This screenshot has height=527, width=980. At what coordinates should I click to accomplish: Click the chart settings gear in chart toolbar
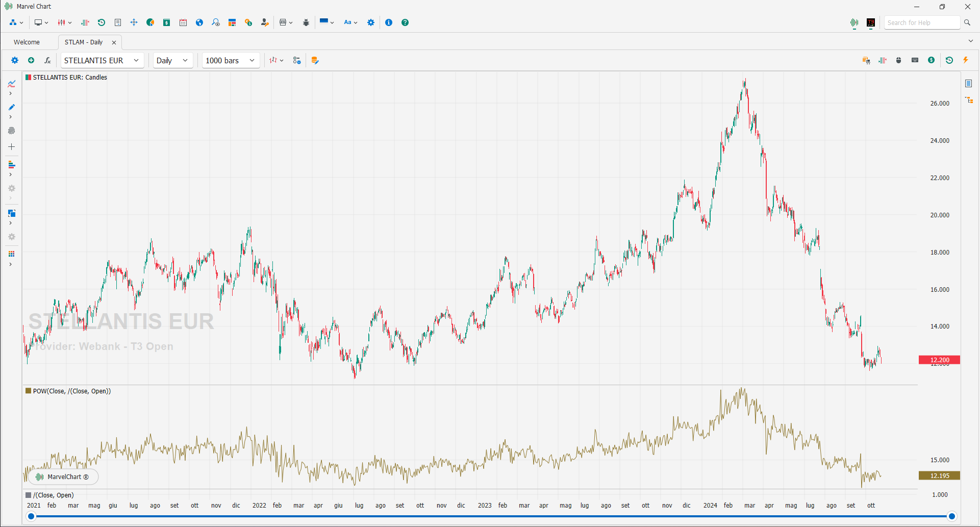(15, 60)
